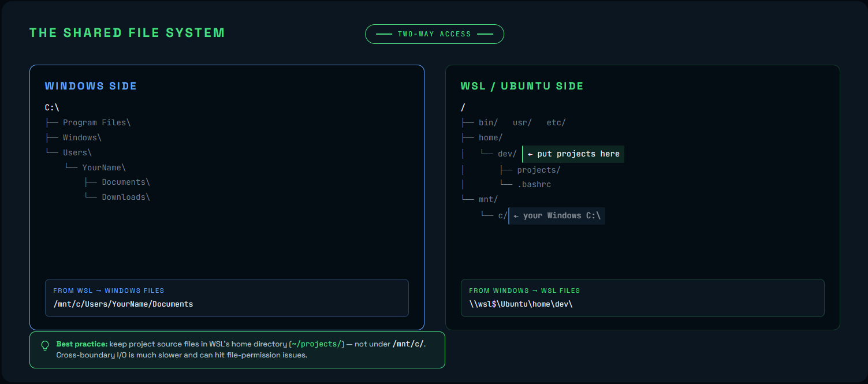
Task: Select the mnt/ tree row
Action: coord(479,199)
